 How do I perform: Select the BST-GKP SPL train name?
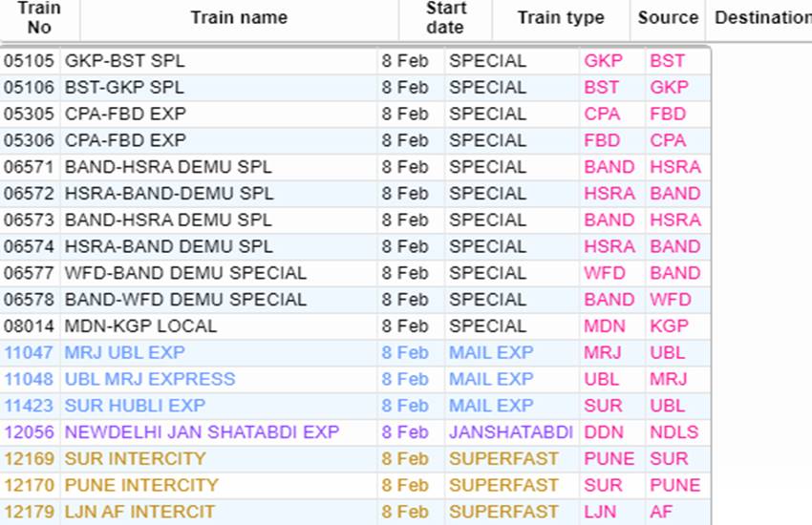point(124,88)
